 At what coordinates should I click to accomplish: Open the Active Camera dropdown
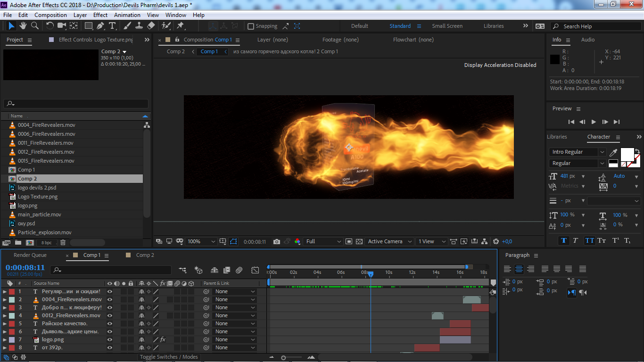(390, 241)
